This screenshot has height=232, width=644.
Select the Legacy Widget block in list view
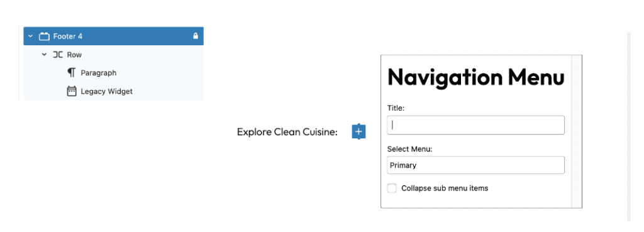pos(113,91)
